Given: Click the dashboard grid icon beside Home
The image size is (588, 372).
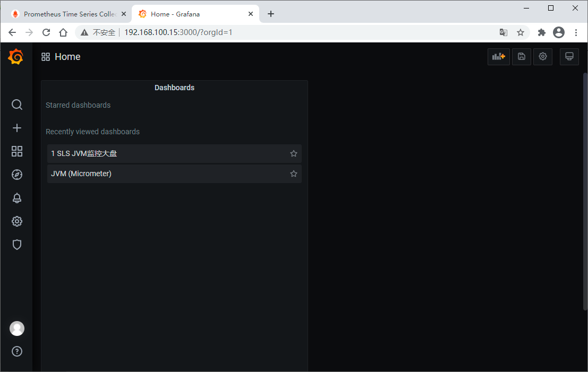Looking at the screenshot, I should (x=46, y=57).
